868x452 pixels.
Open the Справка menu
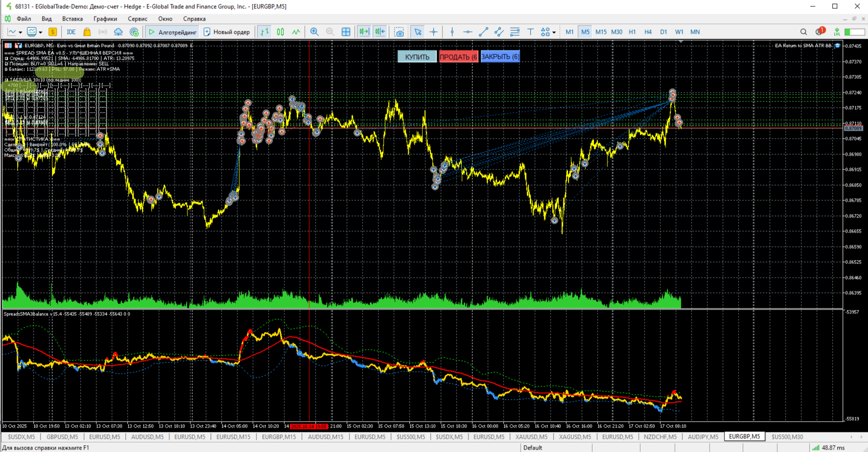point(194,19)
